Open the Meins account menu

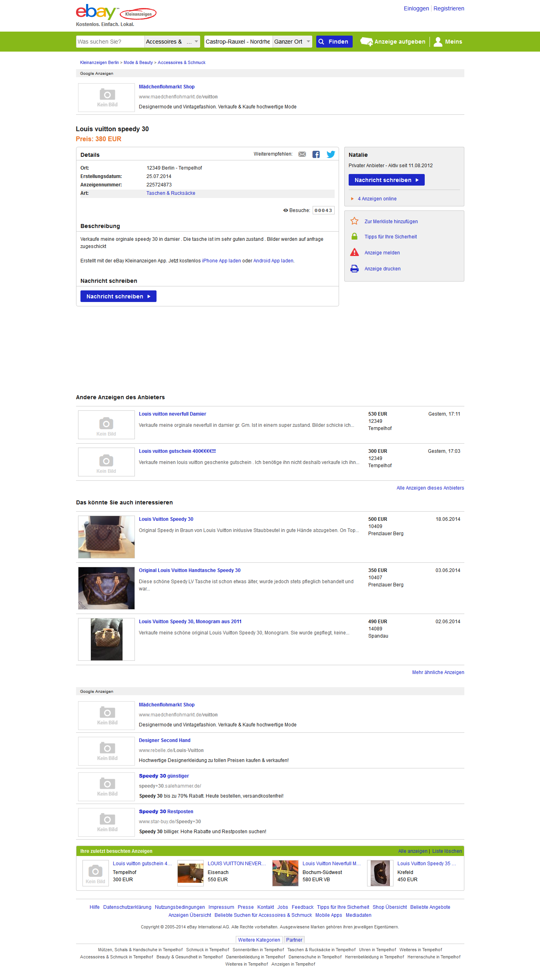click(448, 42)
